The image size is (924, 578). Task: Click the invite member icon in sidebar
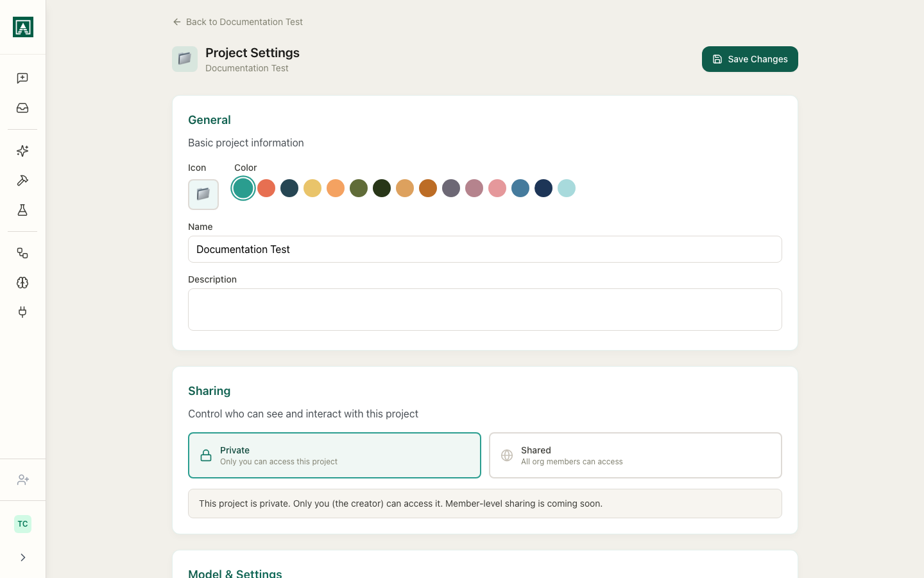(22, 479)
